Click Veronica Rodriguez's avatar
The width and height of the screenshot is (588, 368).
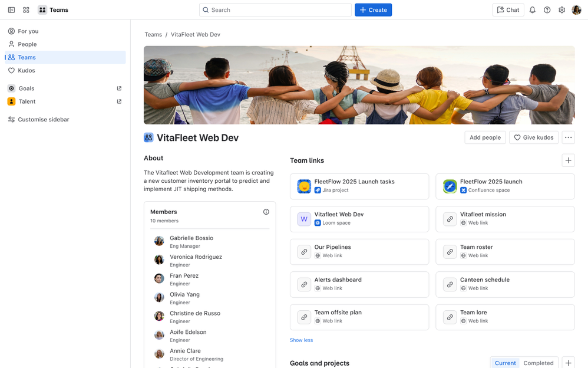tap(160, 260)
